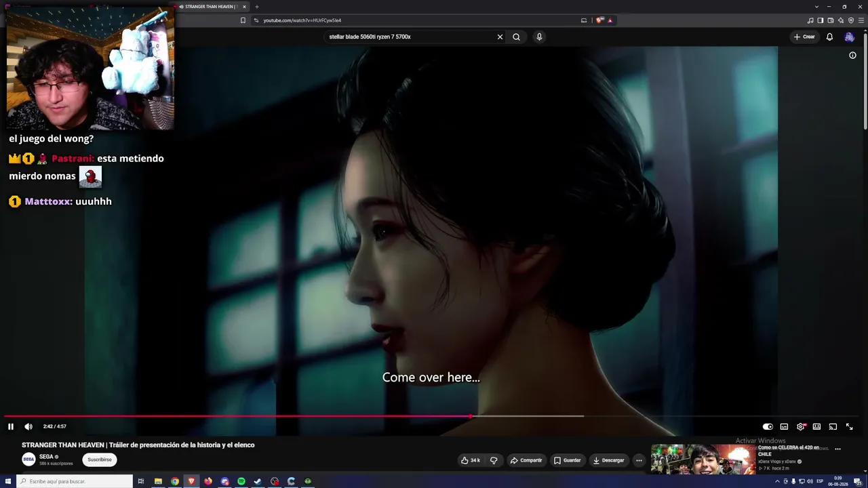Viewport: 868px width, 488px height.
Task: Switch to STRANGER THAN HEAVEN browser tab
Action: pyautogui.click(x=210, y=7)
